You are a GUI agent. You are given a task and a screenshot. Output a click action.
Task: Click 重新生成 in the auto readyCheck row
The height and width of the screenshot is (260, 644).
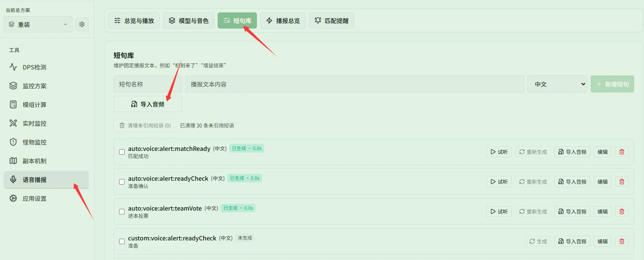click(x=533, y=182)
